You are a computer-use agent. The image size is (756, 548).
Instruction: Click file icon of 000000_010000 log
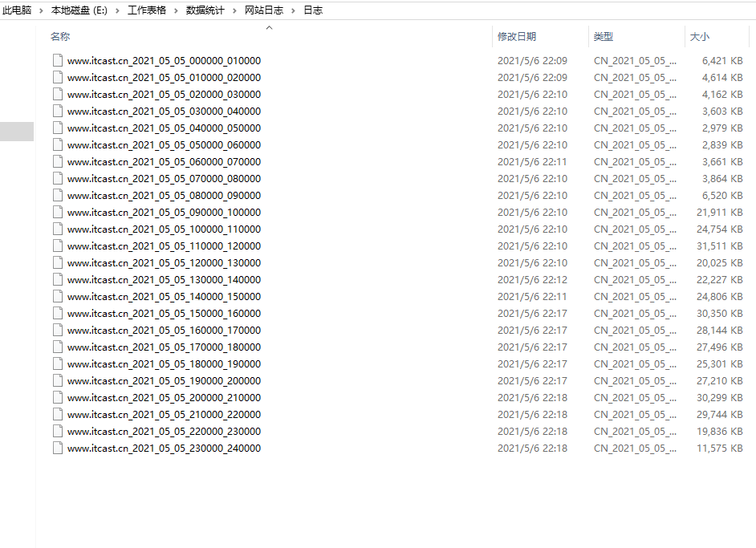(58, 60)
